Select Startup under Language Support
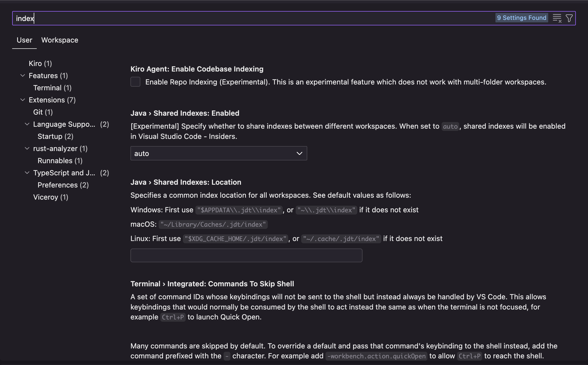Viewport: 588px width, 365px height. coord(55,136)
